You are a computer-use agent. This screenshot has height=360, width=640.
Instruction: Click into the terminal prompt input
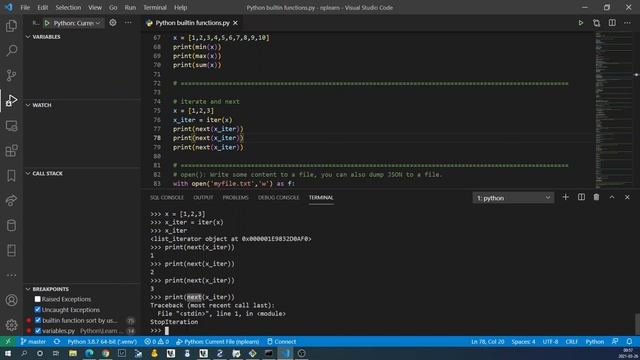click(x=167, y=331)
